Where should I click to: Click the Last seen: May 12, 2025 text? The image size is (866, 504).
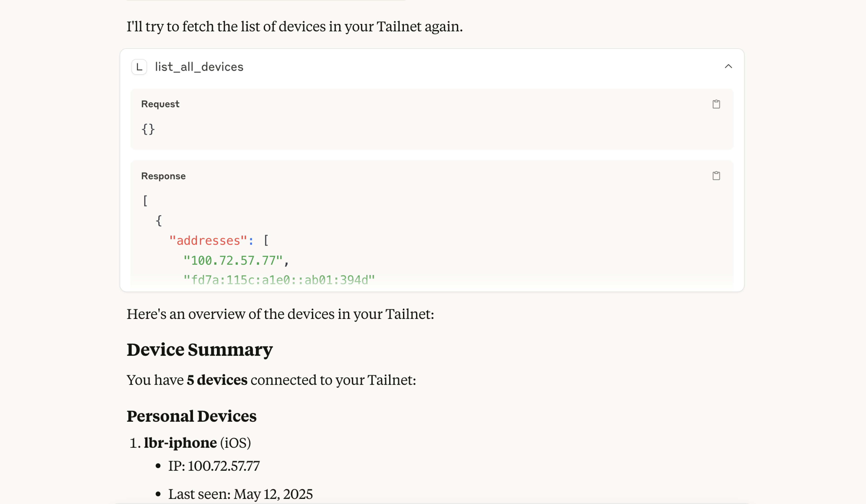[x=240, y=494]
